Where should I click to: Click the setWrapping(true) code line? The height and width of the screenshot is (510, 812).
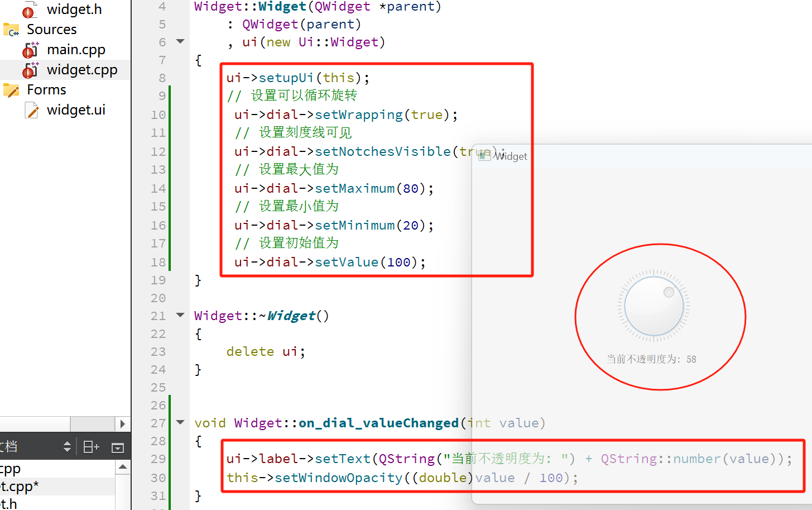pos(346,115)
